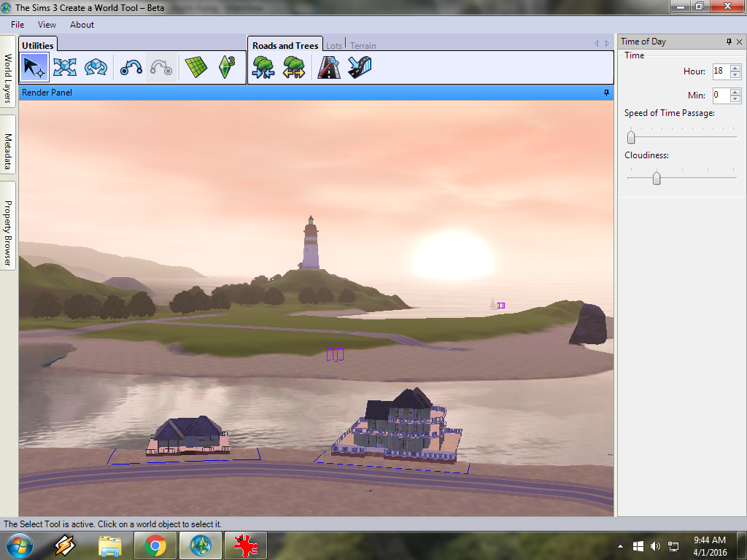Click the Move object tool icon
Image resolution: width=747 pixels, height=560 pixels.
click(64, 68)
